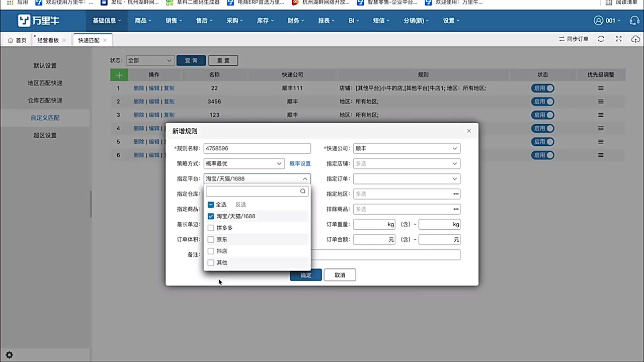Click the 订单金额 minimum input
Image resolution: width=644 pixels, height=362 pixels.
(x=374, y=240)
